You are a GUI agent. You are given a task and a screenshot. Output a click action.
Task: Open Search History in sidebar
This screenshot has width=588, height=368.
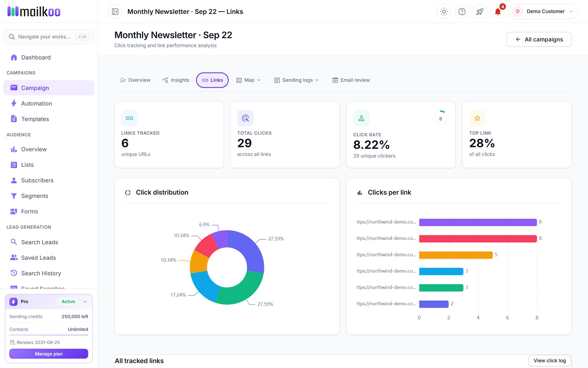tap(49, 273)
